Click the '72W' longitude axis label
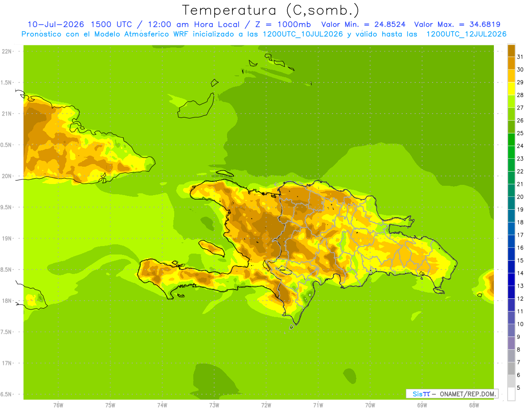The image size is (532, 411). pos(266,405)
